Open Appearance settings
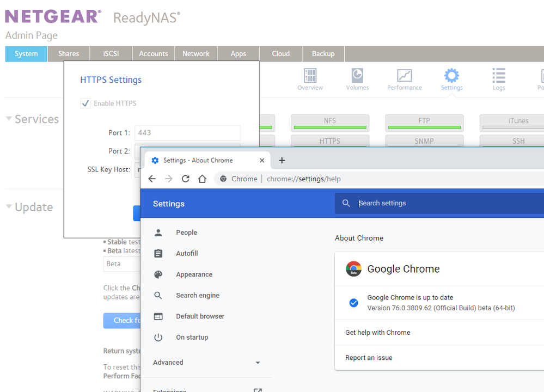Viewport: 544px width, 392px height. point(194,274)
